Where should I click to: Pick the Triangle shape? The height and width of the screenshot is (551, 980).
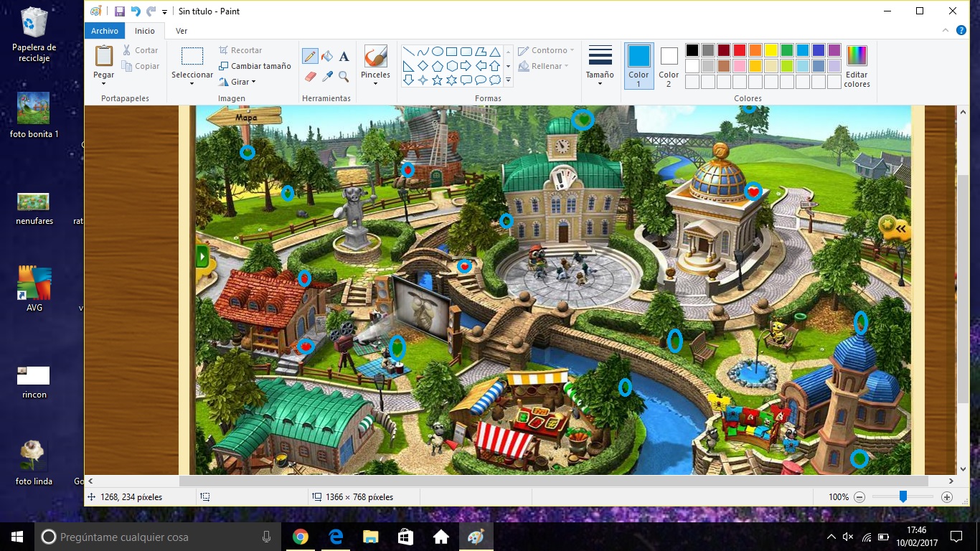click(494, 52)
